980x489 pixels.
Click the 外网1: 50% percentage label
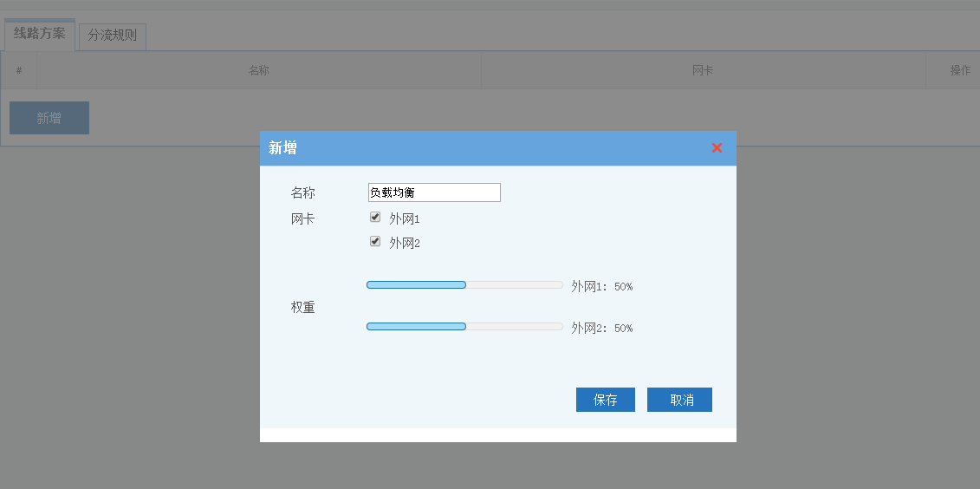601,287
